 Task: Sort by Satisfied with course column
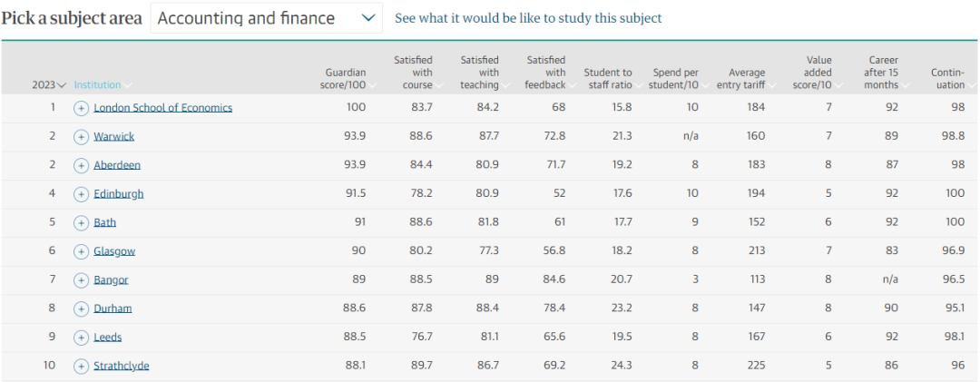coord(416,73)
